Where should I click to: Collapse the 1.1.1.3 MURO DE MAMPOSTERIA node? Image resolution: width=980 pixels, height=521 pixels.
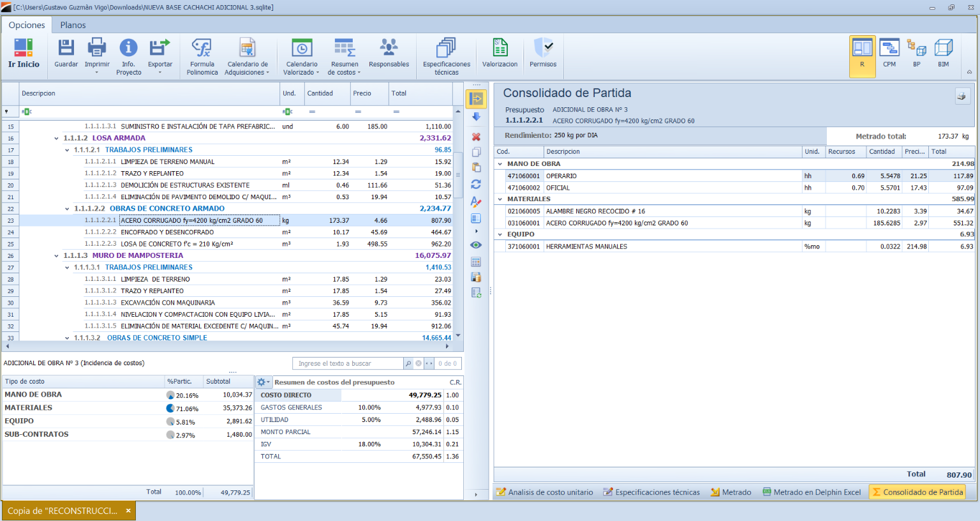click(x=57, y=256)
